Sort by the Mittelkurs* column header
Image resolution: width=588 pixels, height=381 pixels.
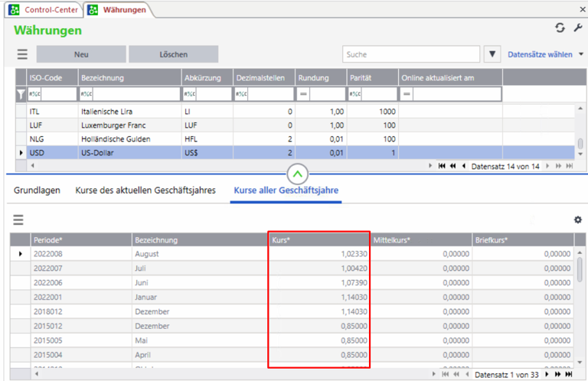click(x=421, y=240)
